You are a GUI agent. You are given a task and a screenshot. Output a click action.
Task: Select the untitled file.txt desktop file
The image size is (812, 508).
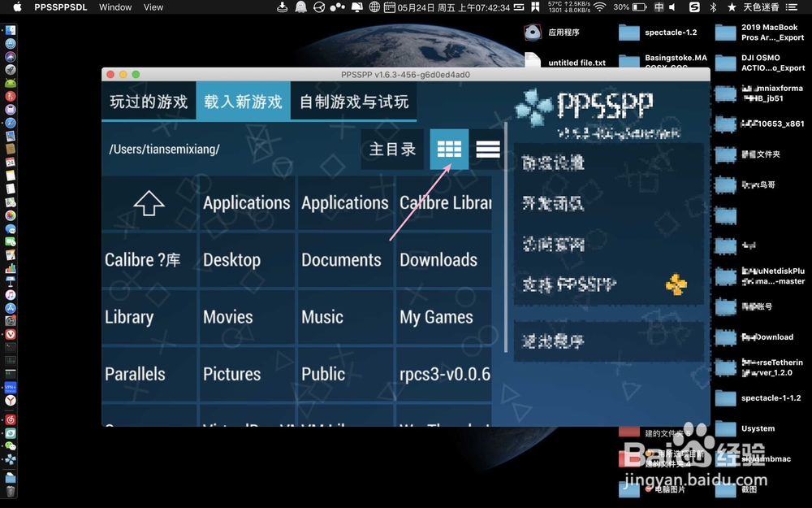point(565,61)
